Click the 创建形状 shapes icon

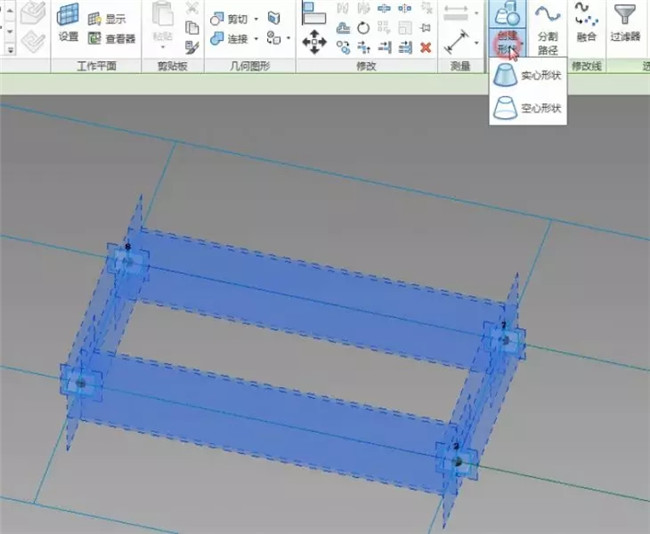507,14
